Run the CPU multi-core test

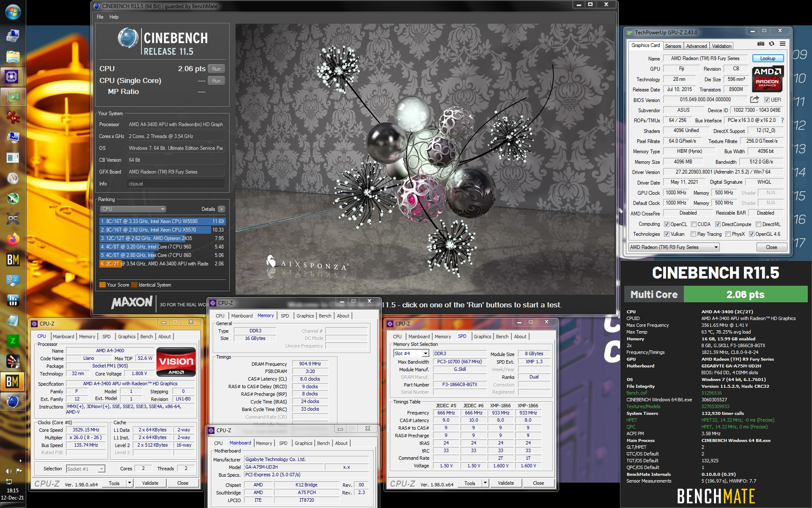(216, 69)
